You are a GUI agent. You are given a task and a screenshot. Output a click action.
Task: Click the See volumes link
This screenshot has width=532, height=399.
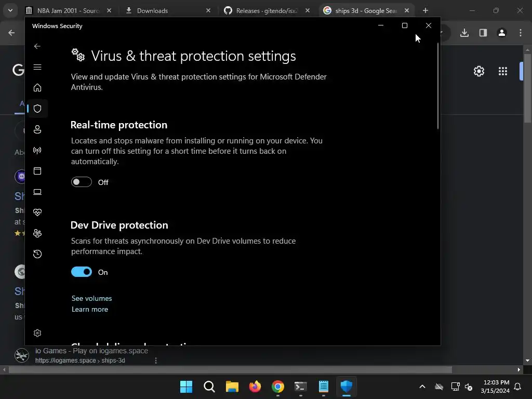[91, 299]
